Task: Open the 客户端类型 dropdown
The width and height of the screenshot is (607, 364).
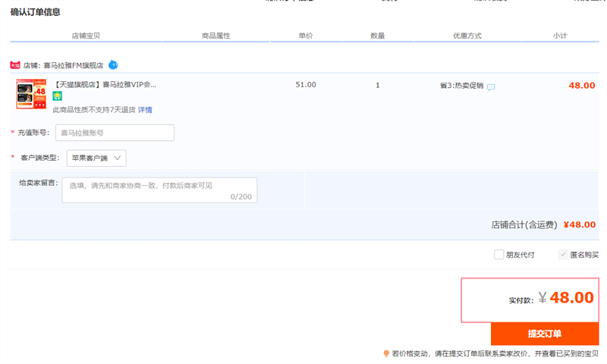Action: click(x=96, y=158)
